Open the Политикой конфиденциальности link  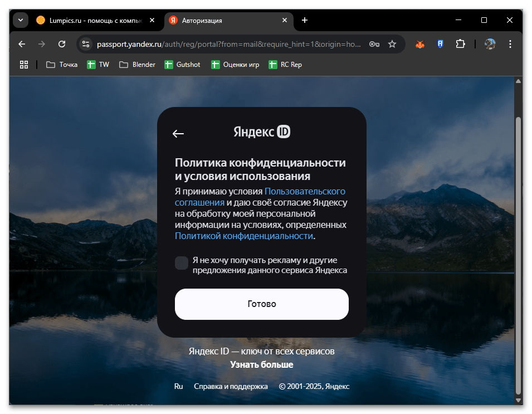tap(244, 236)
